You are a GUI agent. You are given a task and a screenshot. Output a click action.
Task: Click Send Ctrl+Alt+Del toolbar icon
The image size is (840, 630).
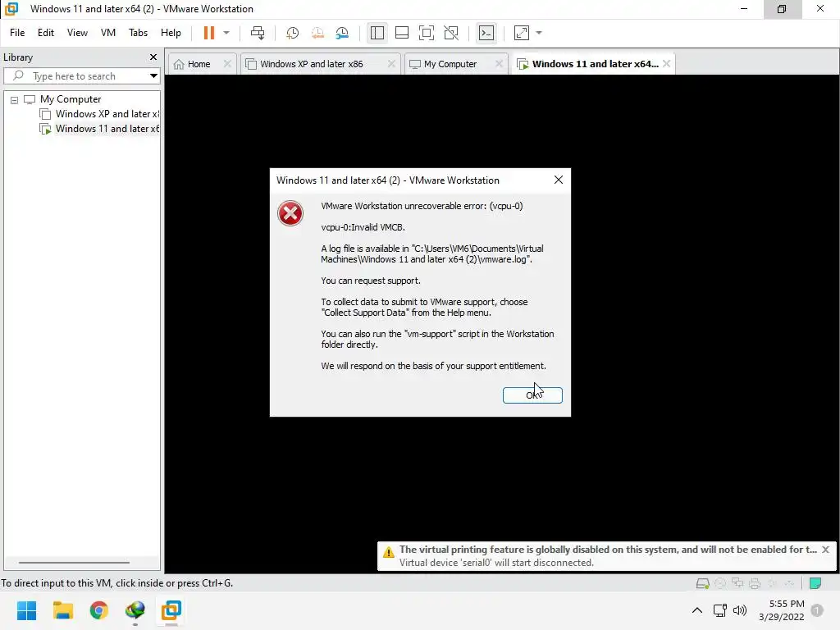click(258, 33)
